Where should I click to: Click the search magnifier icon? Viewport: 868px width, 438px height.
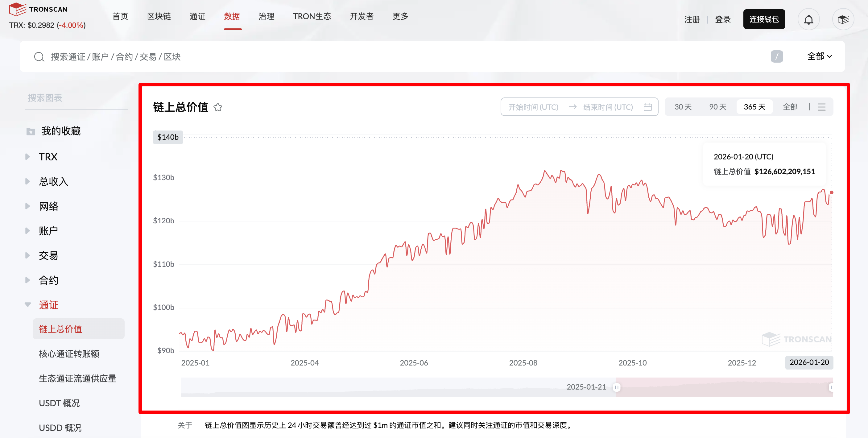(39, 57)
